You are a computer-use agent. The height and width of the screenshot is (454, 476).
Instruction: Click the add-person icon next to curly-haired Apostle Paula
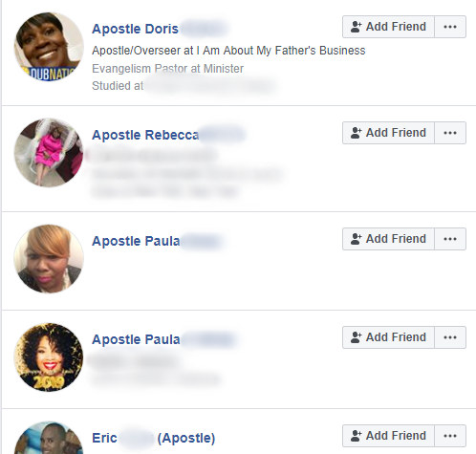356,337
